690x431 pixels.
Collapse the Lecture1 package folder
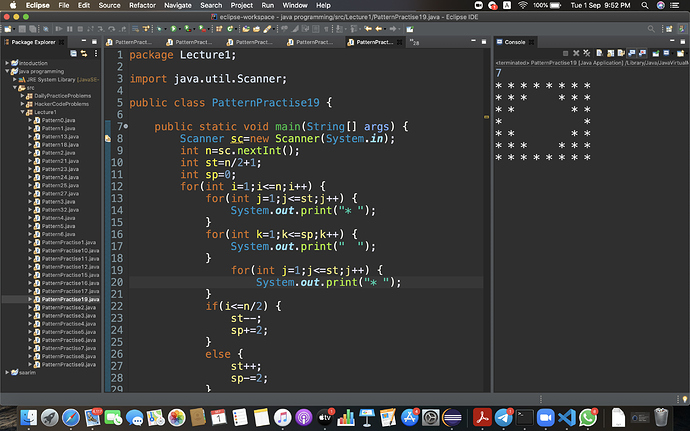point(24,112)
